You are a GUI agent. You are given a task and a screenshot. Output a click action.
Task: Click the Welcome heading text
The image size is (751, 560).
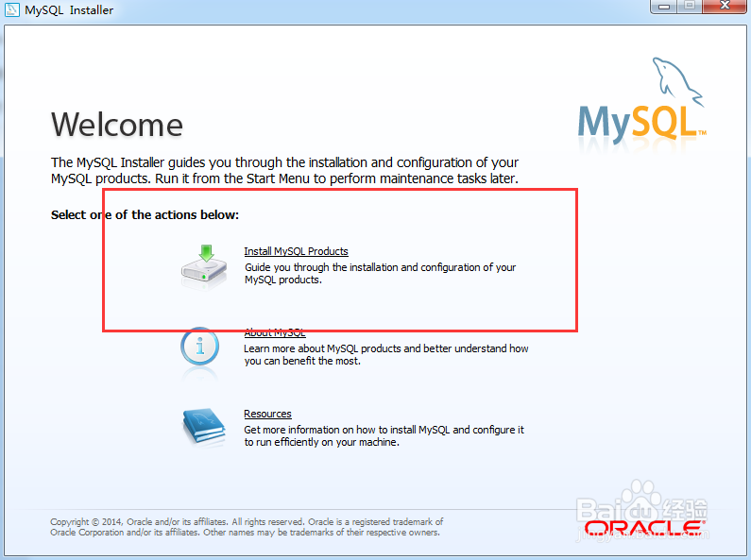click(x=117, y=125)
